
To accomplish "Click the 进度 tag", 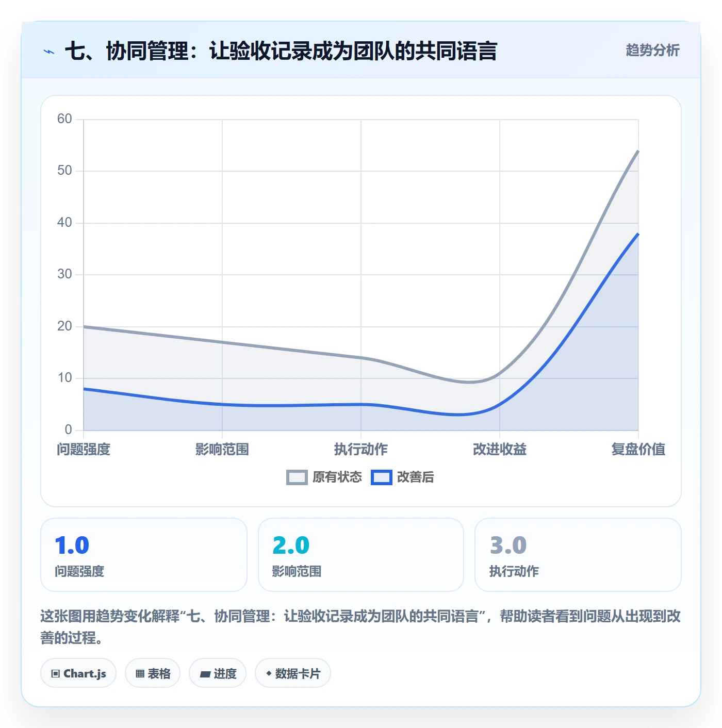I will click(x=218, y=673).
